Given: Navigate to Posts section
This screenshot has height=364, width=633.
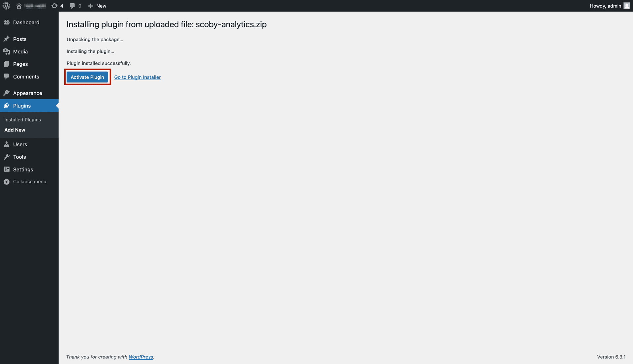Looking at the screenshot, I should (x=19, y=39).
